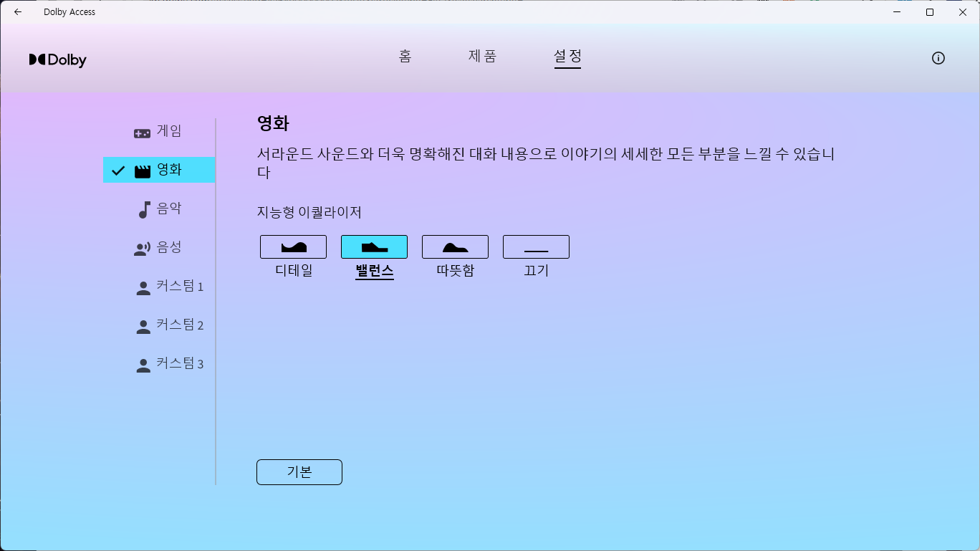Image resolution: width=980 pixels, height=551 pixels.
Task: Click the Dolby logo
Action: (57, 59)
